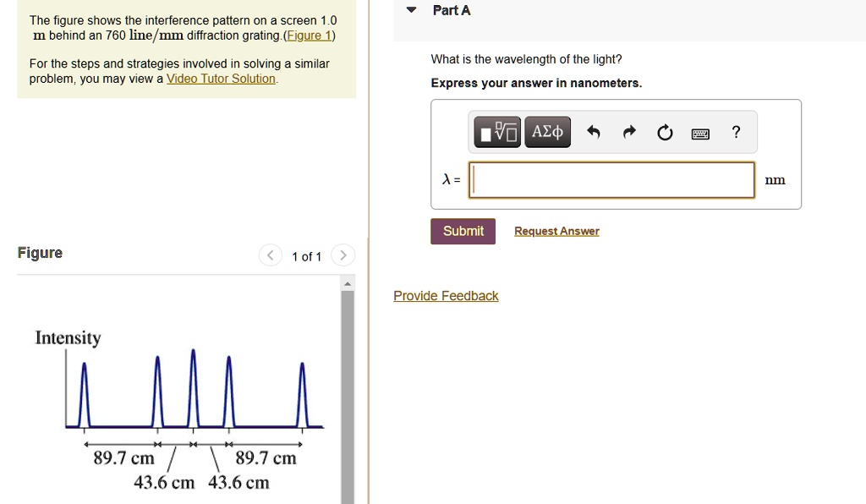
Task: Open the math input help
Action: (x=735, y=132)
